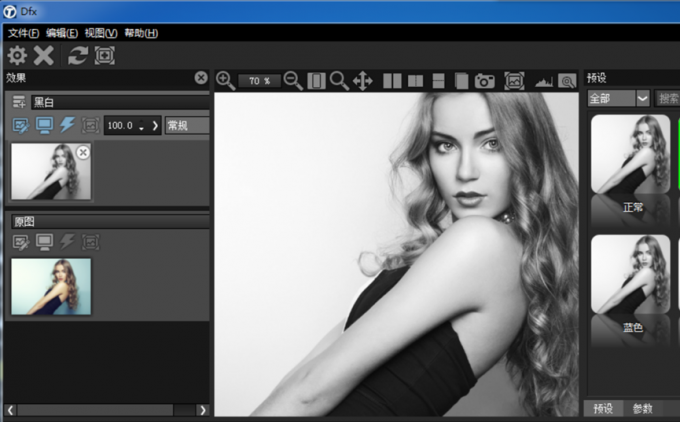Screen dimensions: 680x422
Task: Click the framed image viewer icon
Action: [x=514, y=81]
